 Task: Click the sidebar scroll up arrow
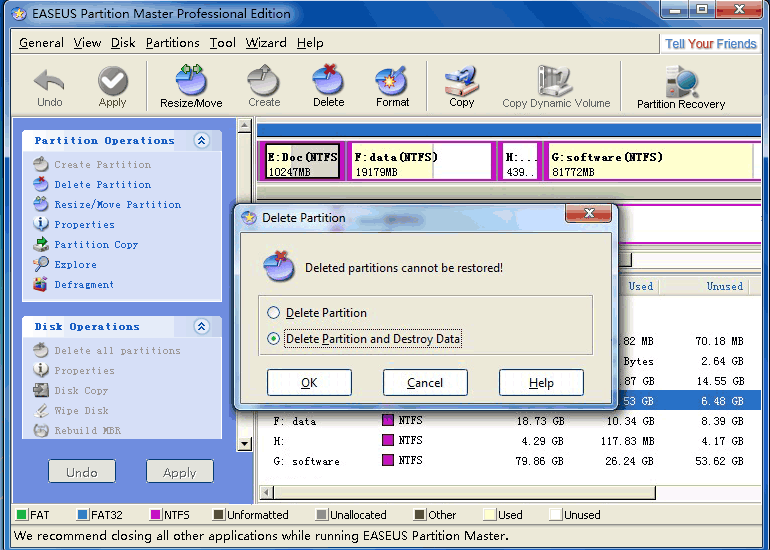coord(245,126)
